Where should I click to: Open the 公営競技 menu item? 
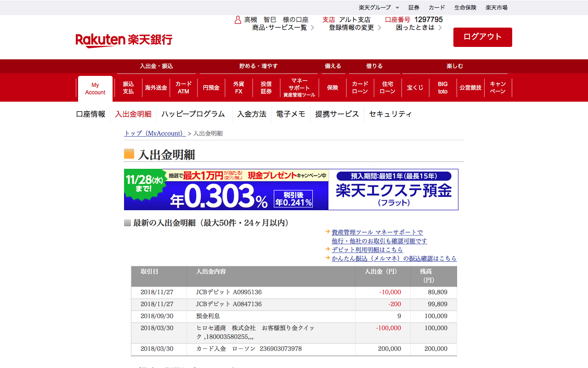(470, 88)
